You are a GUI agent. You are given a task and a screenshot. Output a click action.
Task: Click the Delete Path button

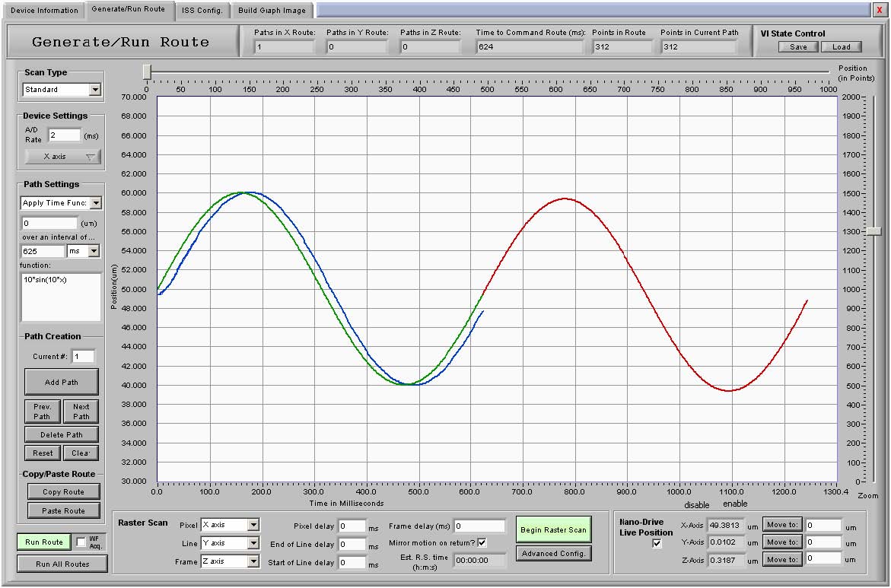(62, 434)
